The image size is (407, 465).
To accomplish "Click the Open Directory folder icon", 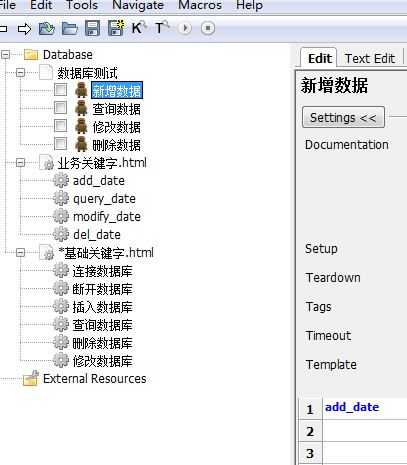I will coord(70,29).
